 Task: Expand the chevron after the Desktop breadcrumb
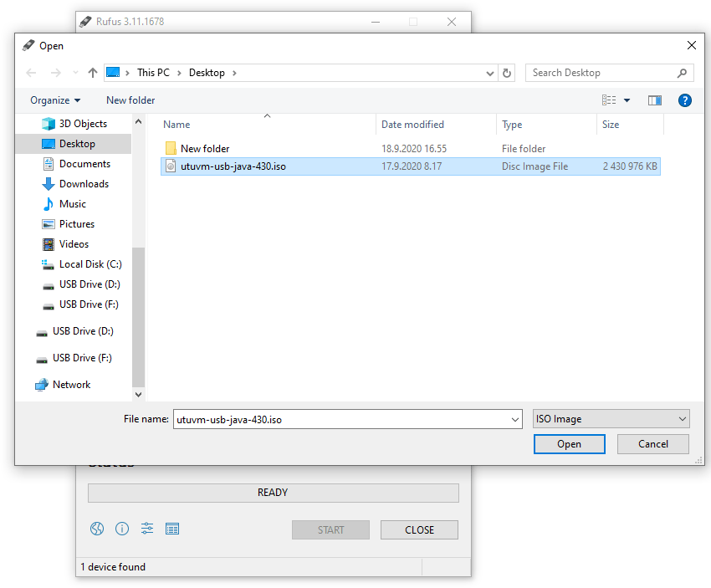(234, 73)
